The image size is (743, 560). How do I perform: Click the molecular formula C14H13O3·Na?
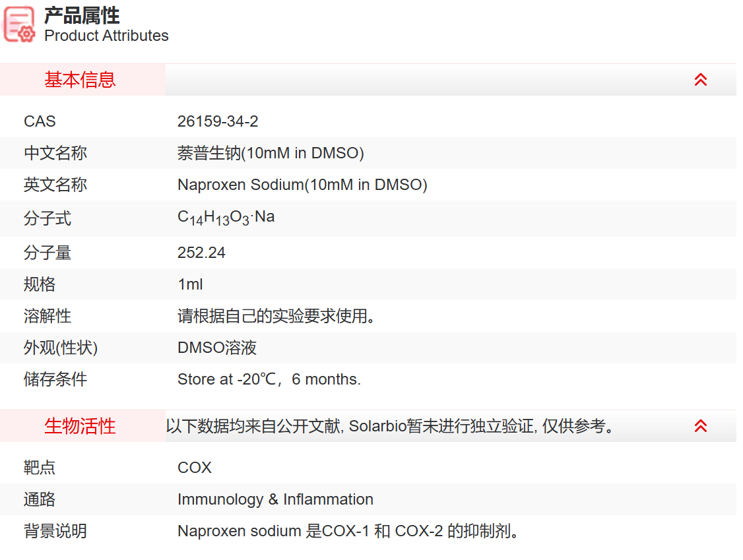226,217
